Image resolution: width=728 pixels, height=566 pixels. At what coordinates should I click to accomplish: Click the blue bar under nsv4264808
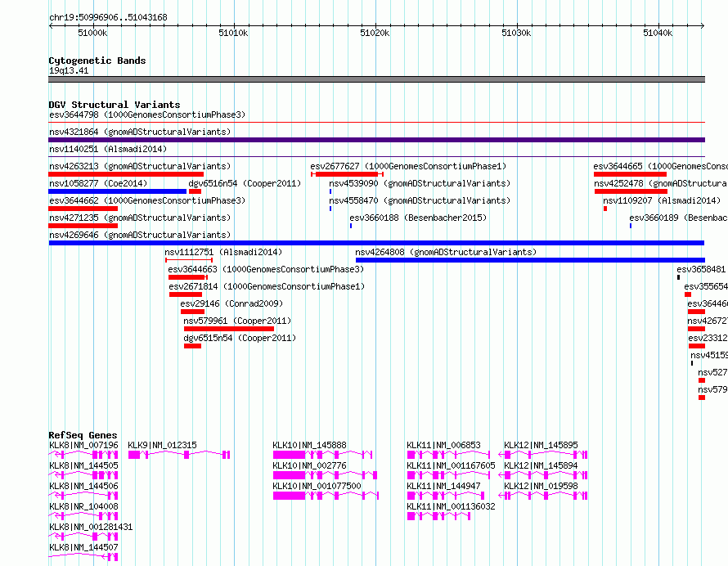(x=530, y=260)
